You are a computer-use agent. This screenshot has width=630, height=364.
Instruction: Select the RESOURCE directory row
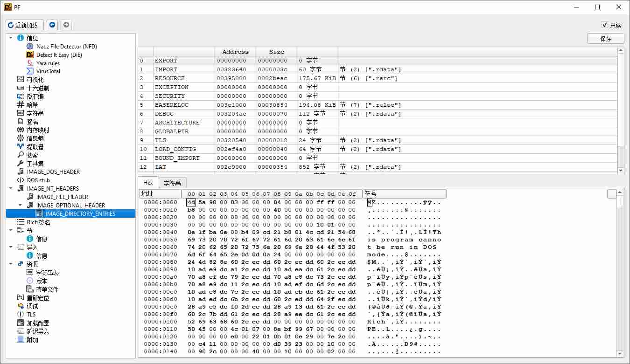click(x=169, y=78)
